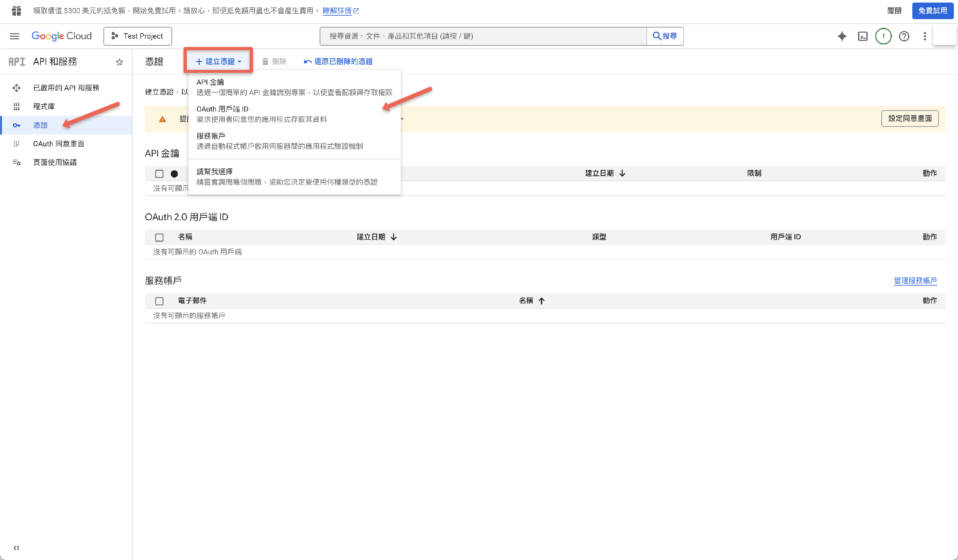Activate the Cloud Shell terminal icon
The width and height of the screenshot is (958, 560).
(x=863, y=36)
